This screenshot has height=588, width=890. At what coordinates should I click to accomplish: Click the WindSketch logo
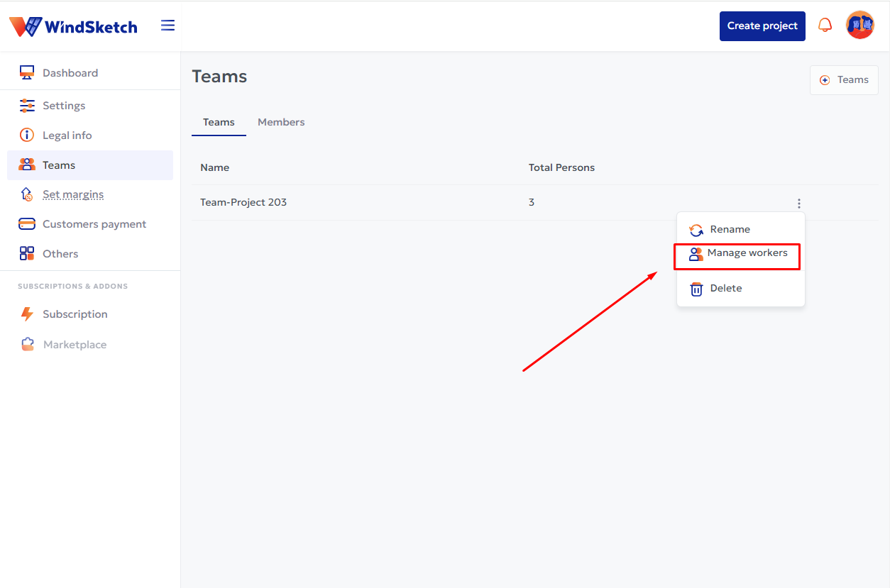73,26
